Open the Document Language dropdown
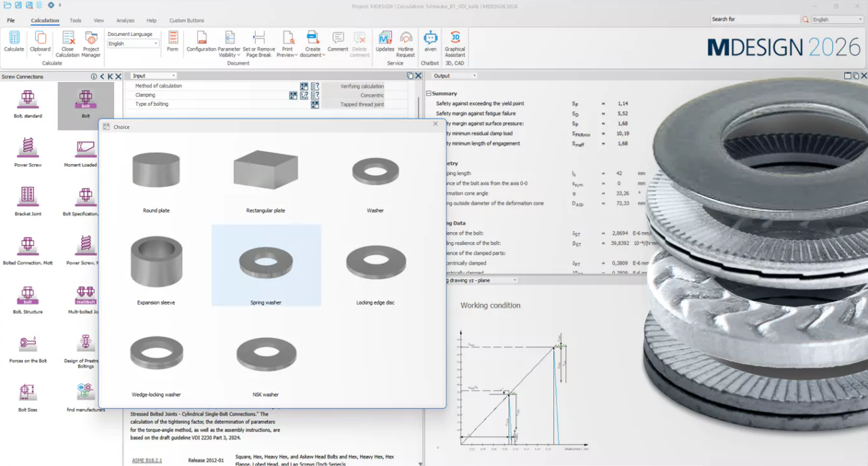The image size is (868, 466). coord(133,43)
